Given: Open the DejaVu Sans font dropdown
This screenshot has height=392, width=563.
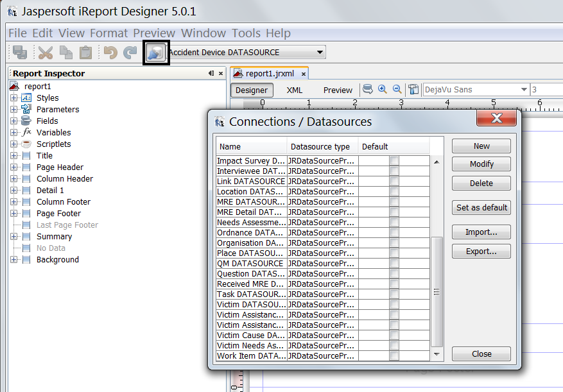Looking at the screenshot, I should 523,89.
